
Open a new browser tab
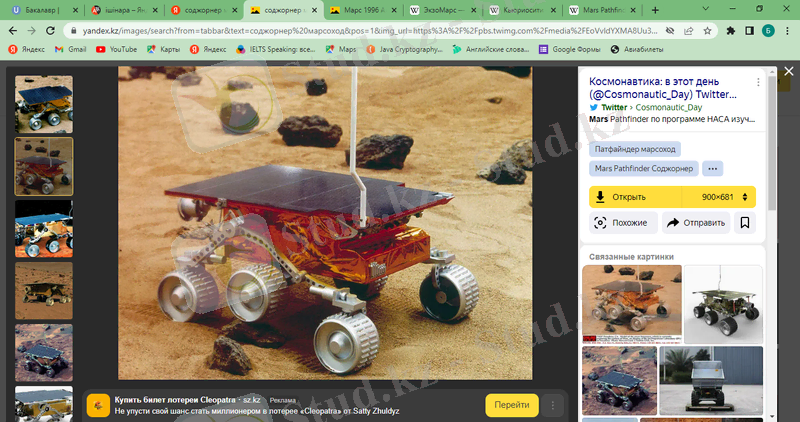point(656,10)
